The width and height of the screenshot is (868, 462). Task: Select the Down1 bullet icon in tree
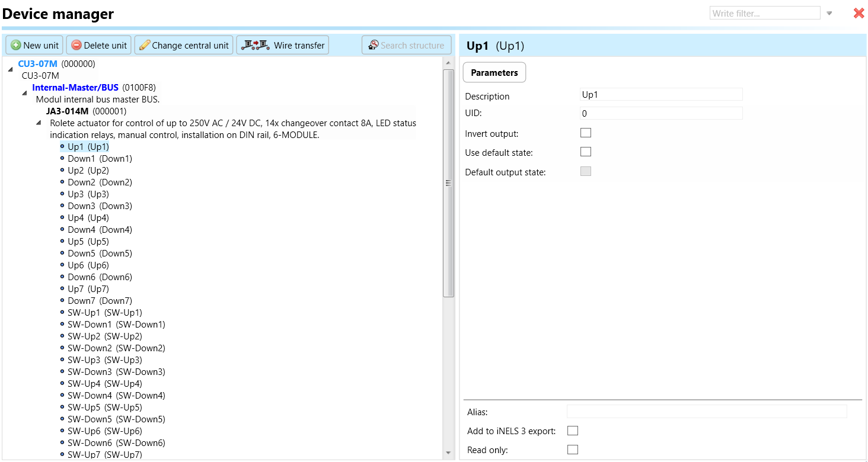[x=62, y=158]
